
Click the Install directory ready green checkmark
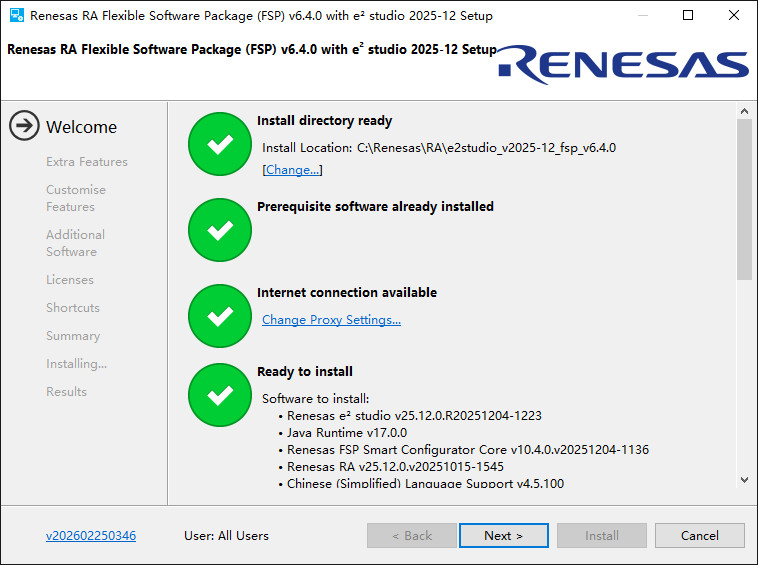pyautogui.click(x=220, y=144)
